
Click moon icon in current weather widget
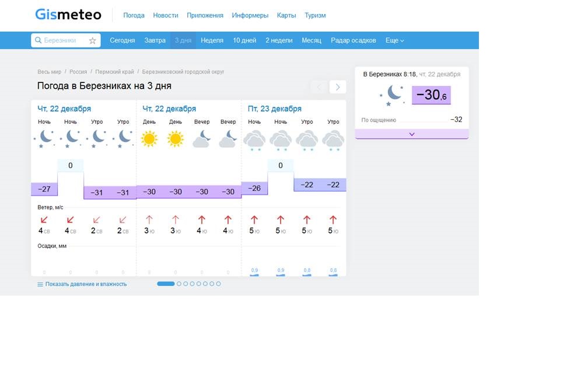point(394,94)
